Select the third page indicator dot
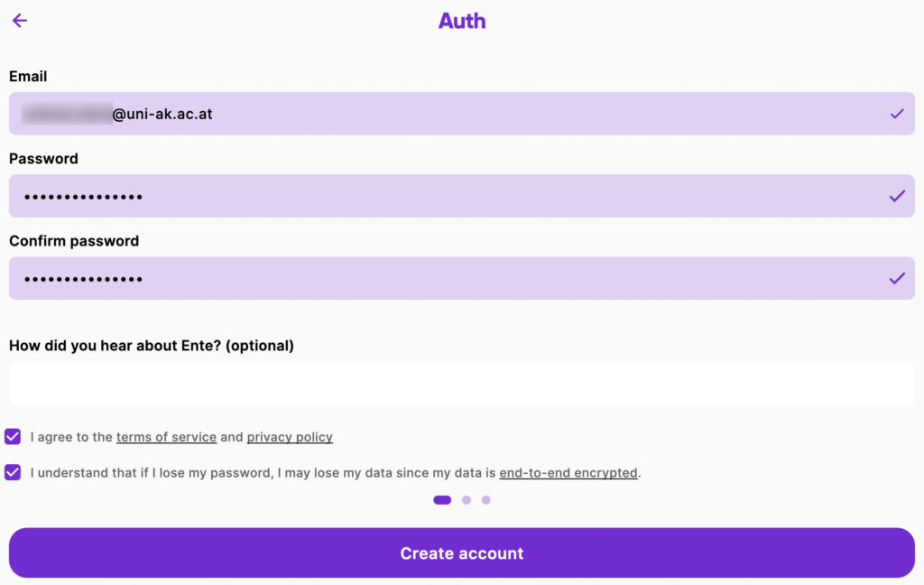 point(486,499)
